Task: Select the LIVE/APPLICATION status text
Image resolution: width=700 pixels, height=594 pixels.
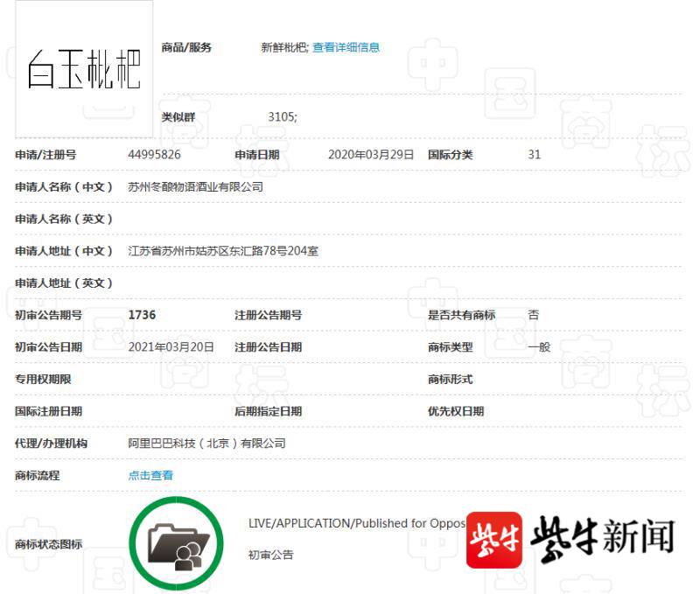Action: pos(357,523)
